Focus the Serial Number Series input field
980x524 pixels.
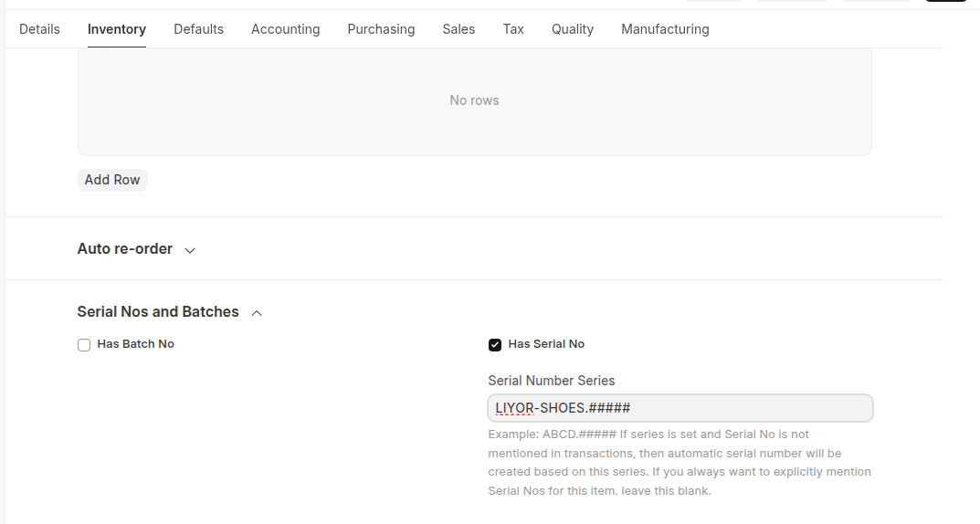coord(680,408)
